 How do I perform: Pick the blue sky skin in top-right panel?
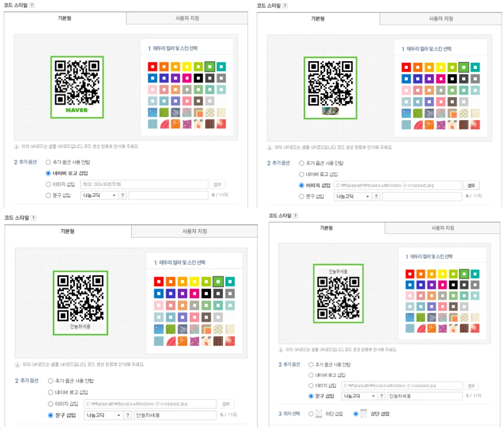(406, 113)
